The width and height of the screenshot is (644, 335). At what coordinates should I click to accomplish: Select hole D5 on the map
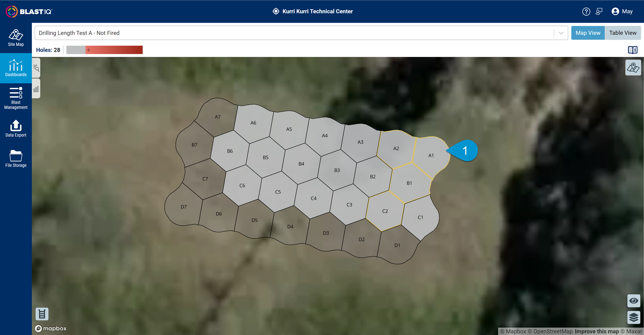click(254, 220)
